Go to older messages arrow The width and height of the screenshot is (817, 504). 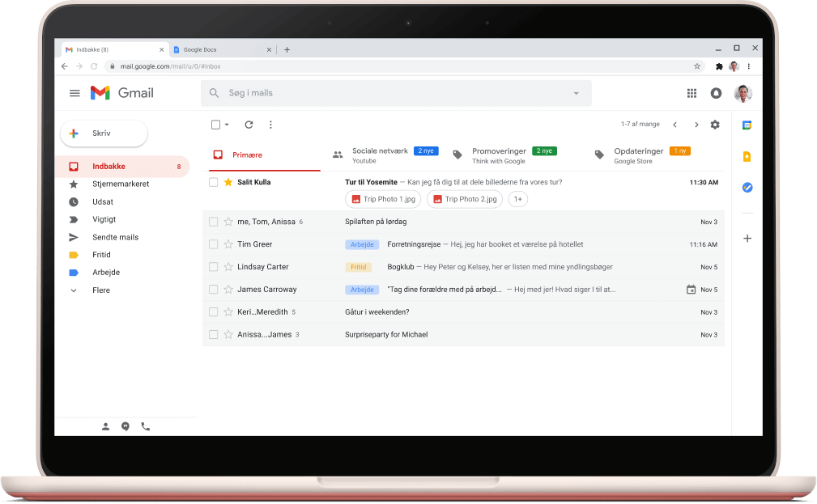[696, 125]
